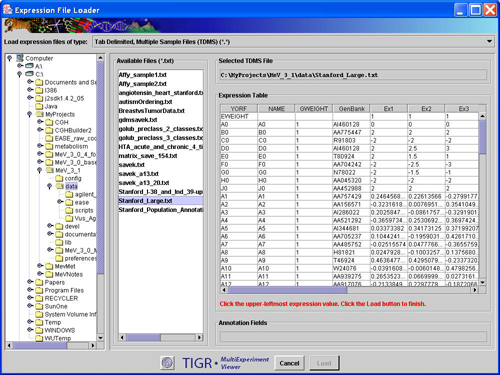This screenshot has width=500, height=375.
Task: Click the MyProjects folder icon
Action: 40,114
